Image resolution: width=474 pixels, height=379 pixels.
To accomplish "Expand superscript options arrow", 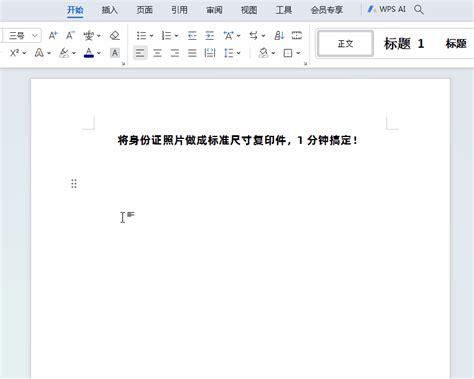I will [24, 53].
